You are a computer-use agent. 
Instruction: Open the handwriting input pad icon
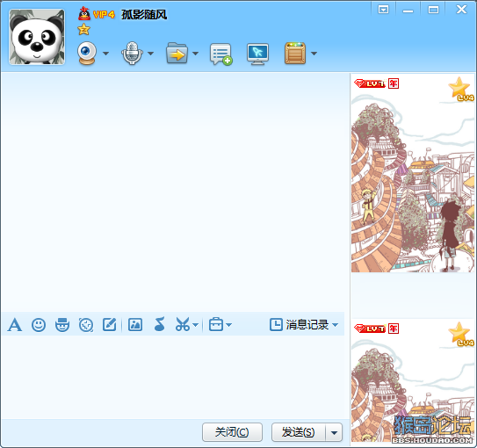(x=110, y=324)
